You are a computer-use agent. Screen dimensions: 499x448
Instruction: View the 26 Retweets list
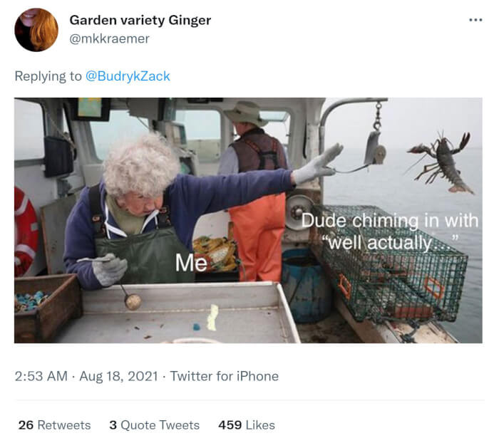tap(55, 425)
